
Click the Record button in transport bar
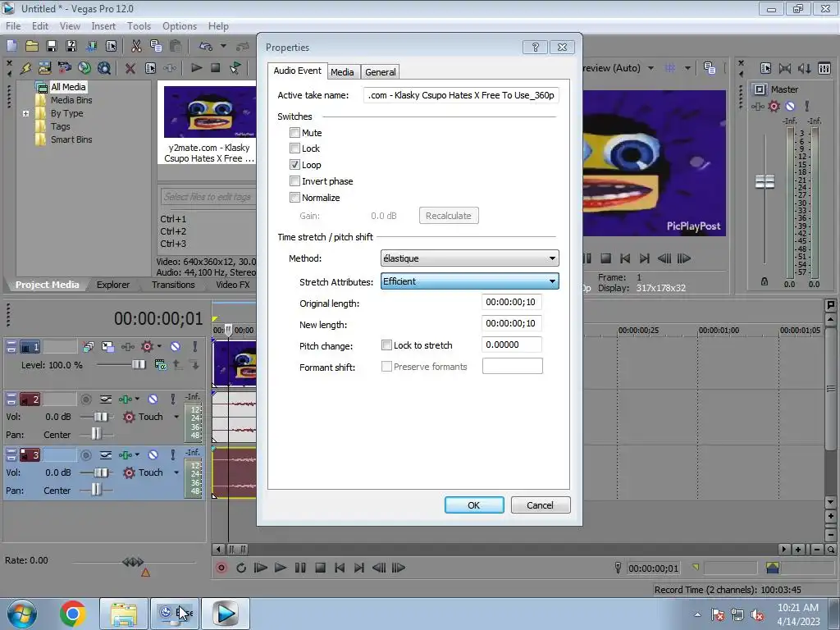221,568
